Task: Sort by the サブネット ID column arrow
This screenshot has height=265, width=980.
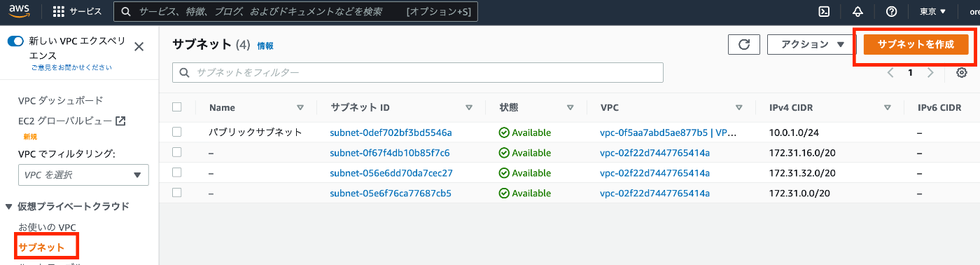Action: (469, 108)
